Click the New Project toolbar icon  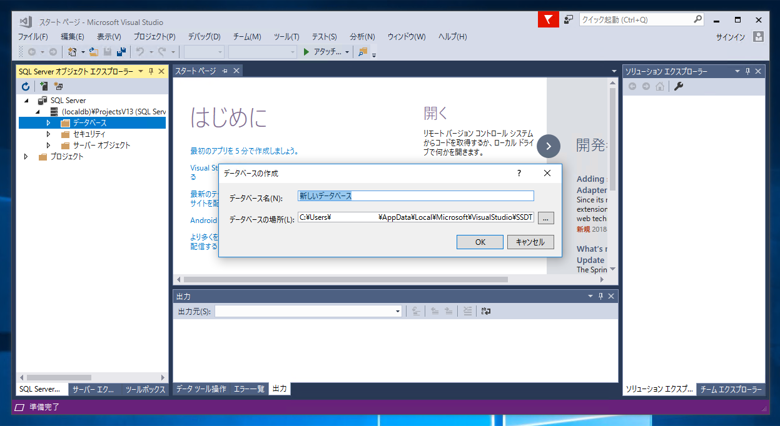click(72, 52)
